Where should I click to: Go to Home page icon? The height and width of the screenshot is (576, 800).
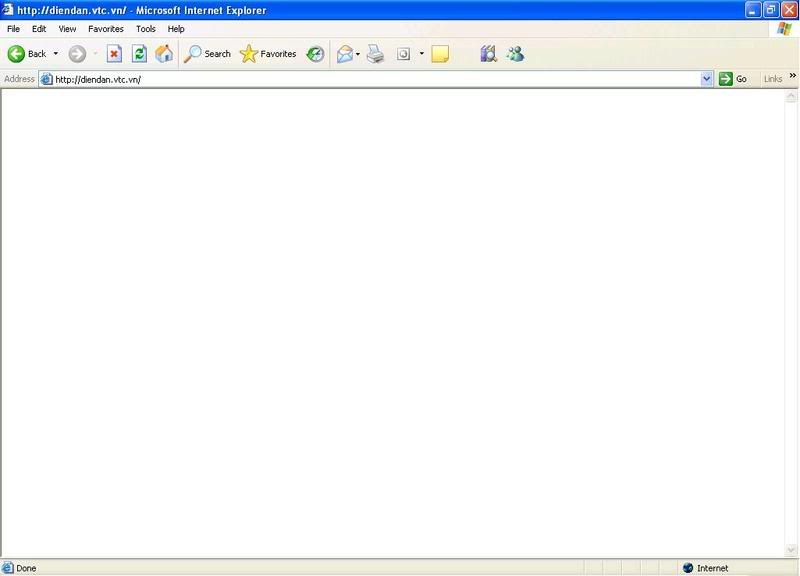click(164, 54)
